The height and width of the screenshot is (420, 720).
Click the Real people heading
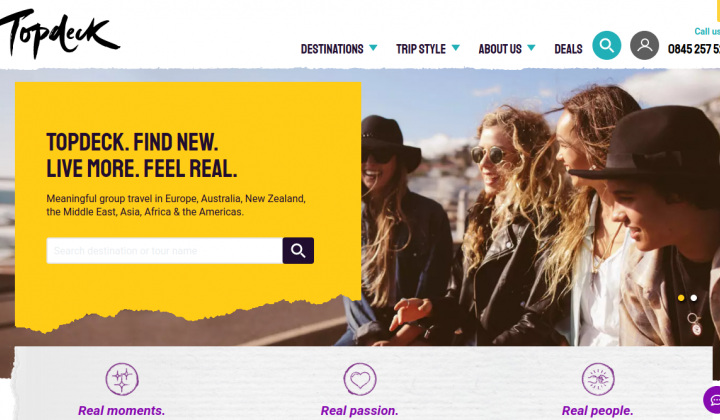click(x=597, y=410)
